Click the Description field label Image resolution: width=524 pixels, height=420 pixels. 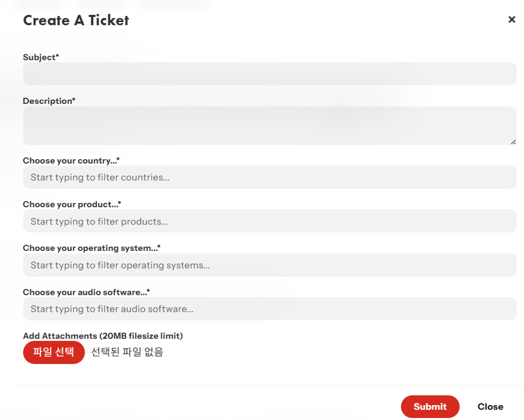(49, 101)
